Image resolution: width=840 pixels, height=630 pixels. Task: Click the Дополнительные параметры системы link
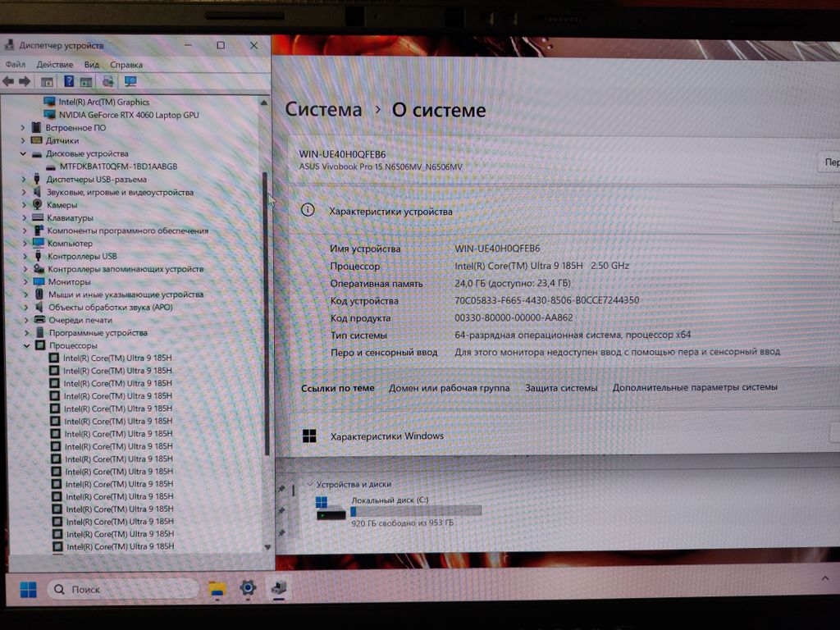click(x=694, y=387)
